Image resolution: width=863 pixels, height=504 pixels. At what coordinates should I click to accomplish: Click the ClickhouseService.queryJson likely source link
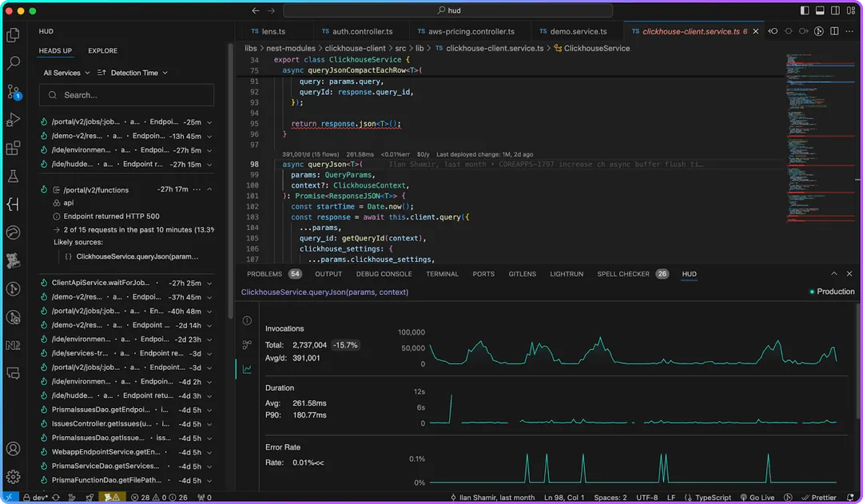tap(137, 256)
